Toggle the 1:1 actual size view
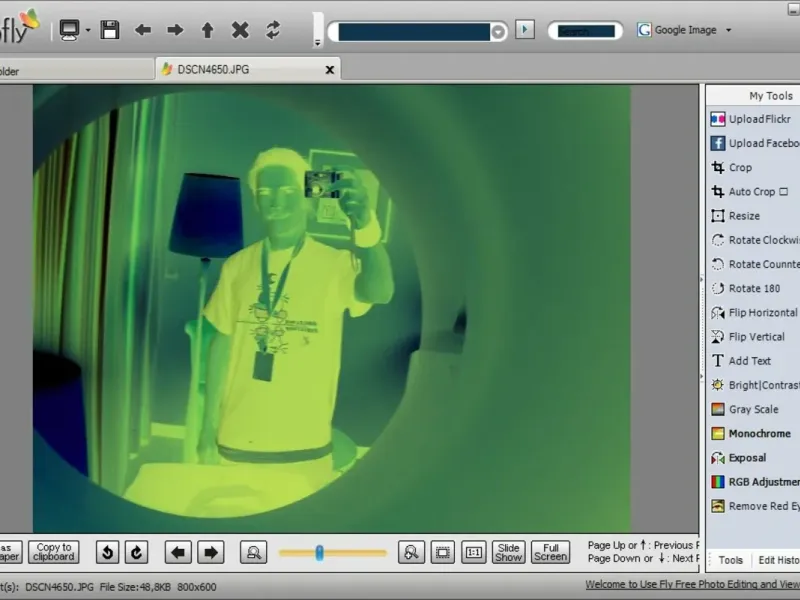The width and height of the screenshot is (800, 600). pyautogui.click(x=475, y=552)
